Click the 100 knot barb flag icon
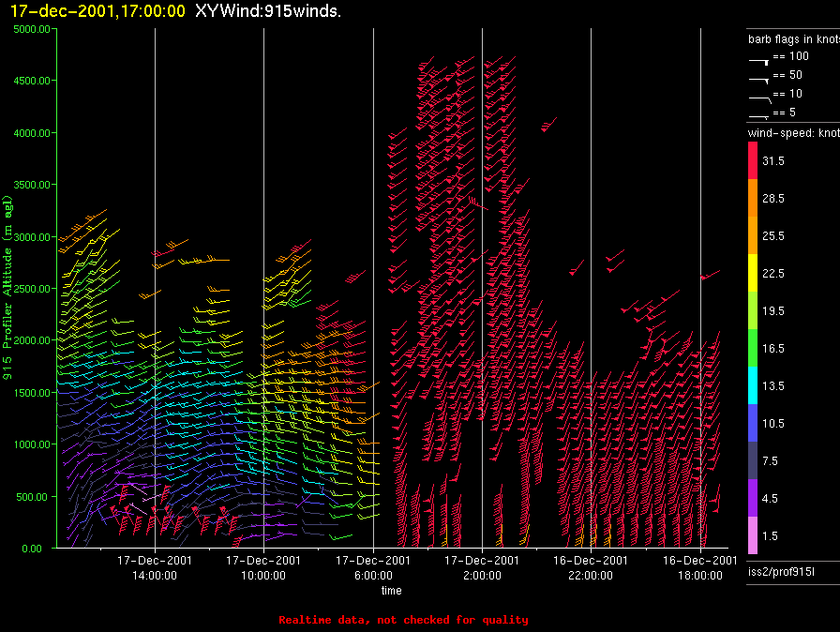This screenshot has height=632, width=840. click(x=758, y=62)
